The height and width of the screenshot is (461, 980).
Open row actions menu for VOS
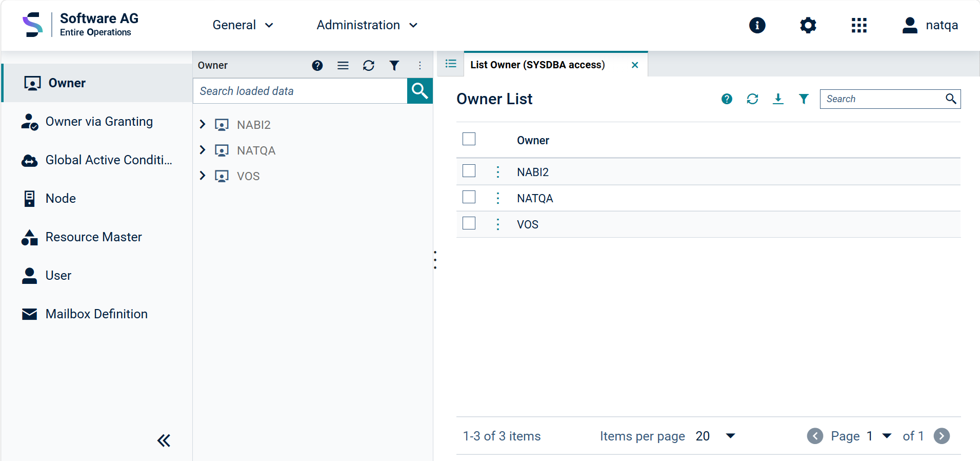(x=497, y=224)
